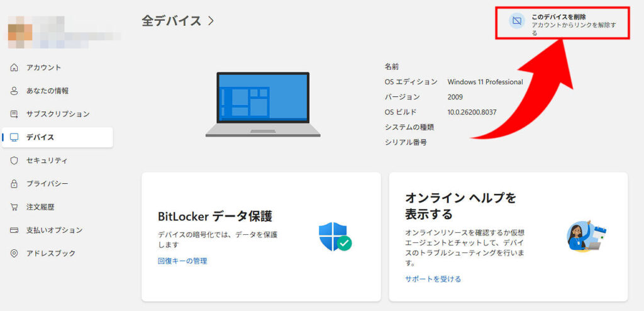The image size is (644, 311).
Task: Click the version value 2009
Action: 455,97
